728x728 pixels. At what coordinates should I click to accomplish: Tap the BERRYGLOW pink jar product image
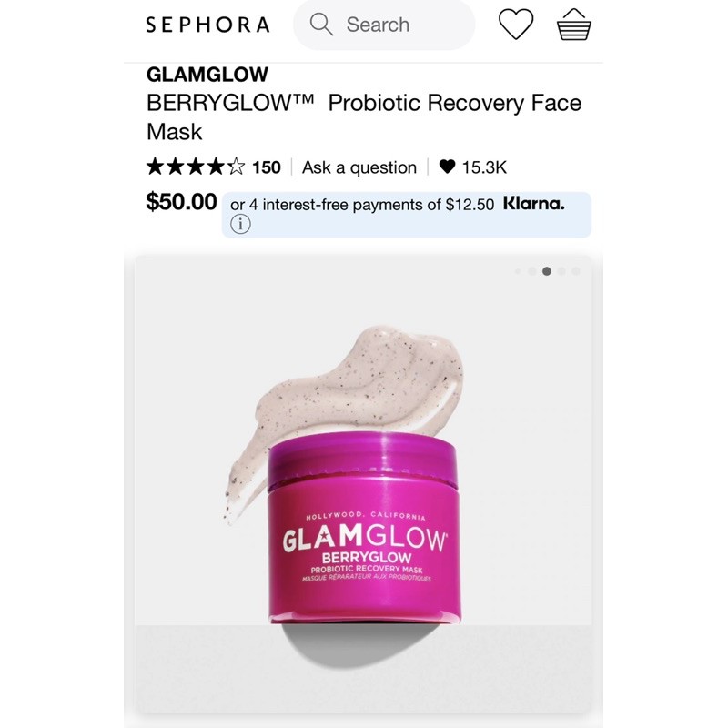[x=365, y=527]
